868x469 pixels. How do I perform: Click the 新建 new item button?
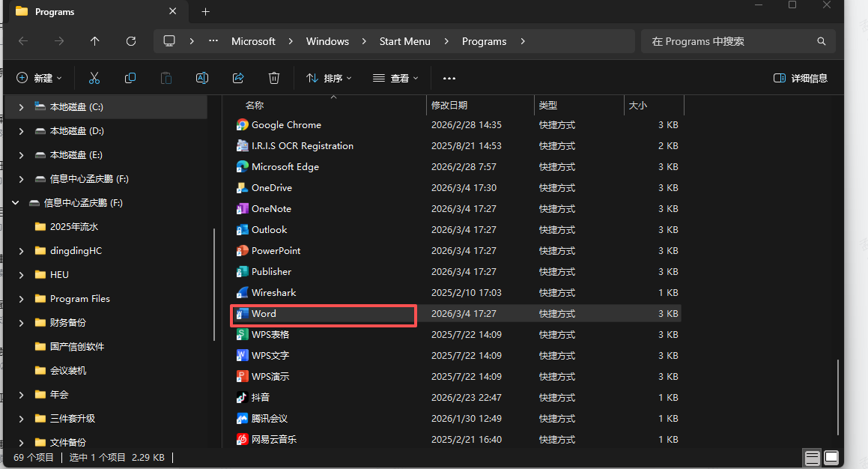pyautogui.click(x=39, y=78)
